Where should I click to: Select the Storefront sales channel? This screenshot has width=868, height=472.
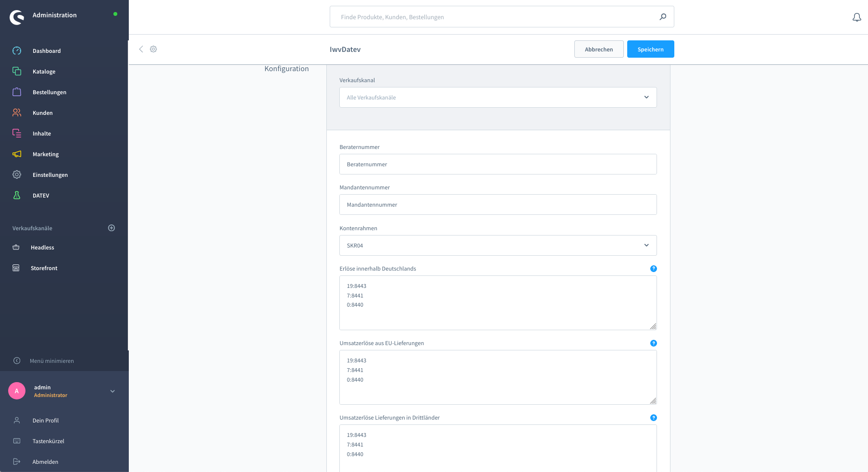click(x=44, y=268)
